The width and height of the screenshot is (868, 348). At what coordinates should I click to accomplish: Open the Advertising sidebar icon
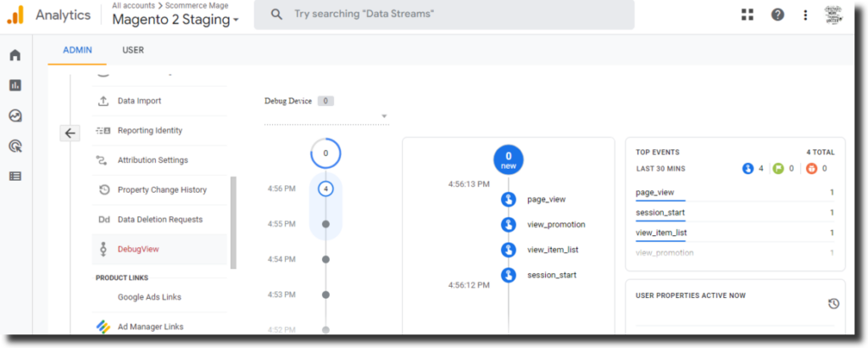click(x=15, y=146)
